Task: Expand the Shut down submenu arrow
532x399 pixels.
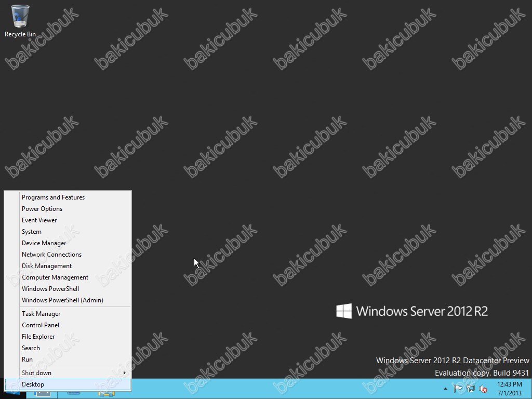Action: coord(125,373)
